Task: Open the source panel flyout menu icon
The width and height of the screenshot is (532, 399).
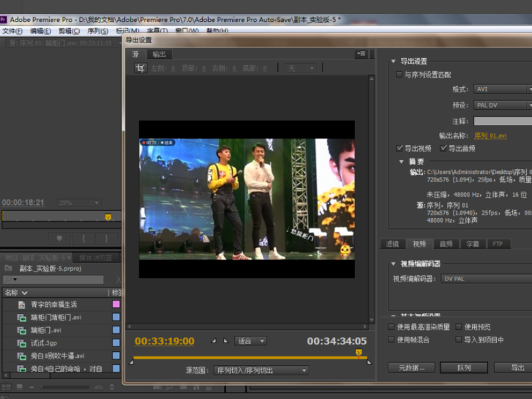Action: (x=361, y=54)
